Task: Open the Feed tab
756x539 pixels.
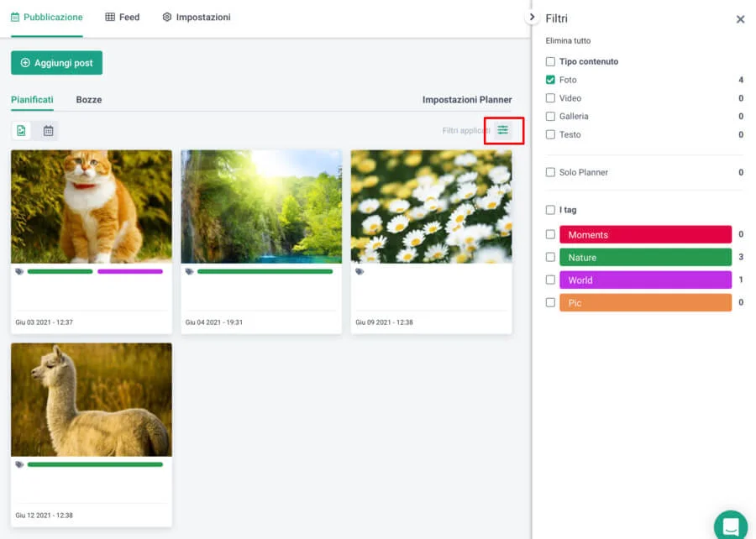Action: tap(123, 17)
